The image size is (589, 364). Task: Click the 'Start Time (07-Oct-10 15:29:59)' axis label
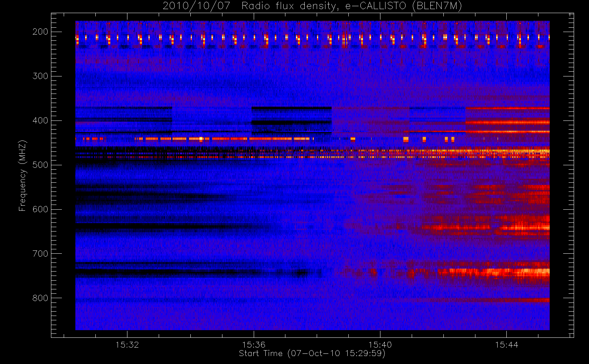[312, 353]
